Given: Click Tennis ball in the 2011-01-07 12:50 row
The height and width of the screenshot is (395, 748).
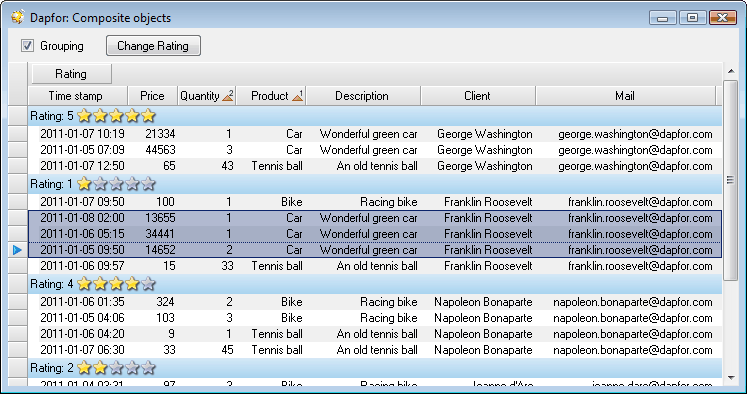Looking at the screenshot, I should [x=277, y=166].
